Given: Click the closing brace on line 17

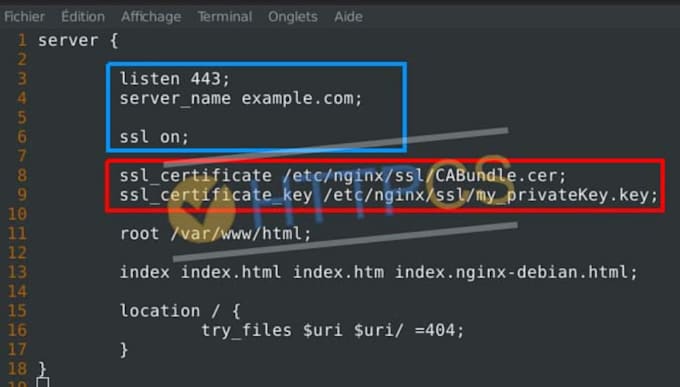Looking at the screenshot, I should pos(124,350).
